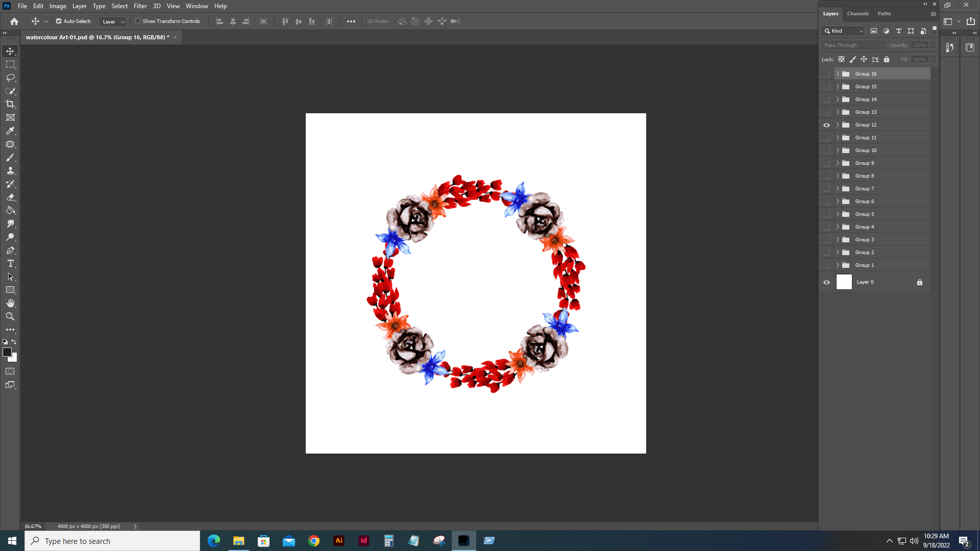The height and width of the screenshot is (551, 980).
Task: Open the Filter menu
Action: (x=140, y=6)
